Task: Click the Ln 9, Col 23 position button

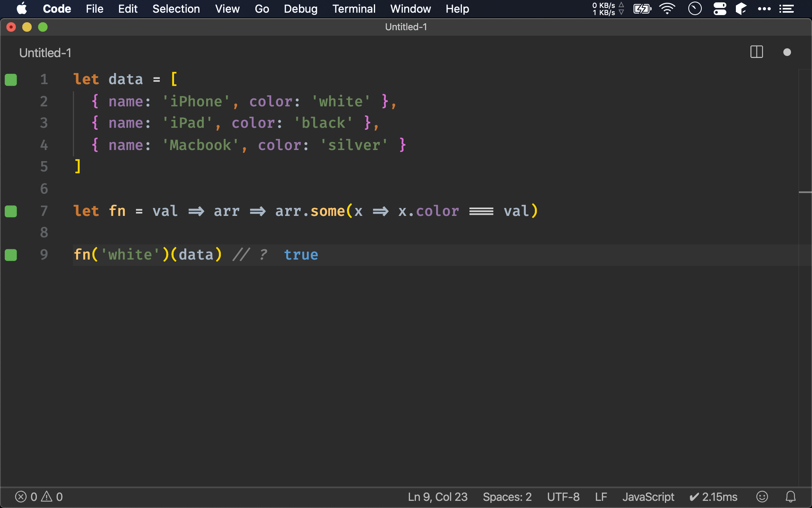Action: pos(438,496)
